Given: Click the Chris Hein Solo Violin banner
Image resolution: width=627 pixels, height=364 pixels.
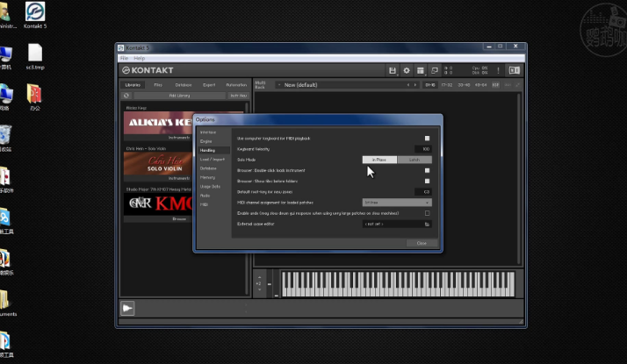Looking at the screenshot, I should click(x=158, y=163).
